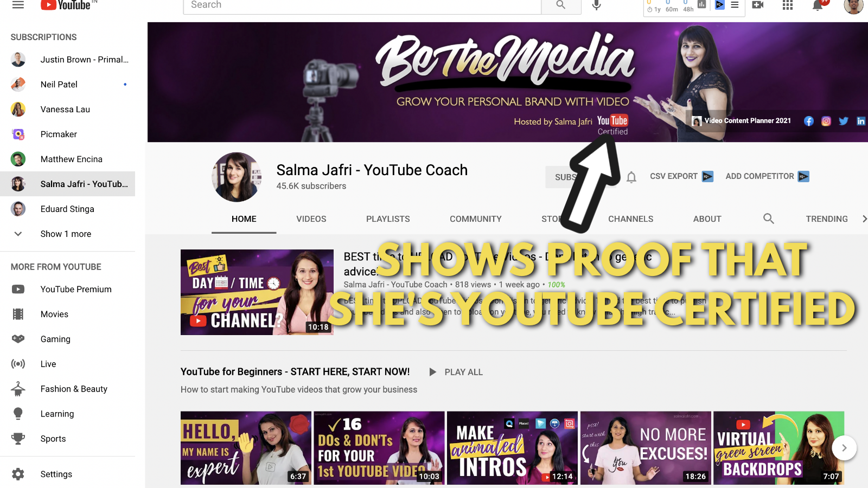
Task: Open 'Hello, my name is expert' thumbnail
Action: click(x=246, y=448)
